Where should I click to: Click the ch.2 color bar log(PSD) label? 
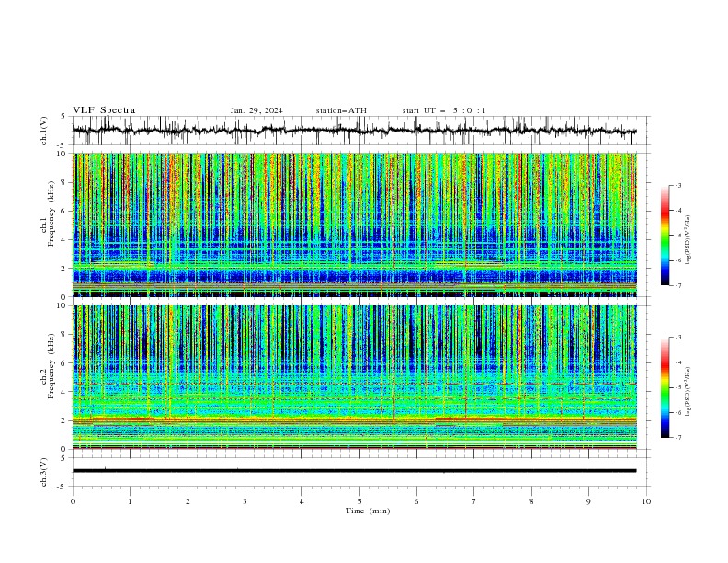click(688, 392)
